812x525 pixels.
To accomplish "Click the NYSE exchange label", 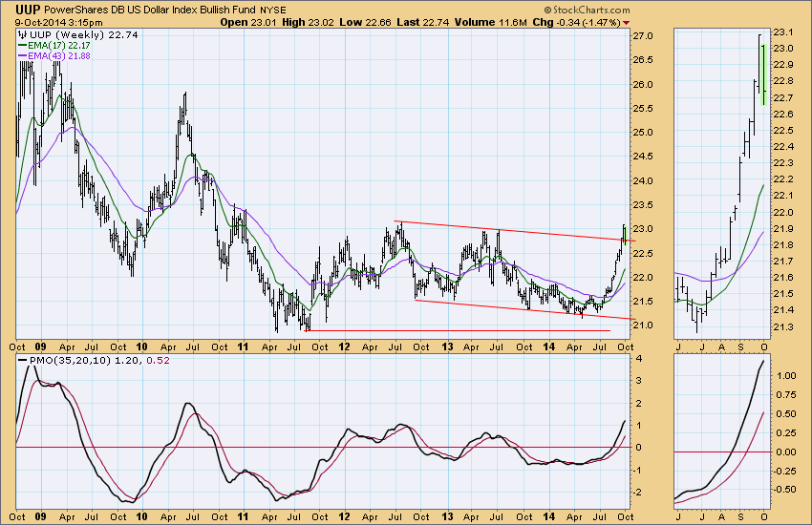I will [x=272, y=10].
